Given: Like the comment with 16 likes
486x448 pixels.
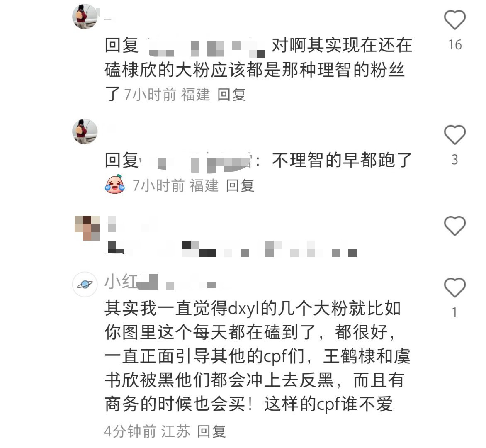Looking at the screenshot, I should tap(455, 20).
